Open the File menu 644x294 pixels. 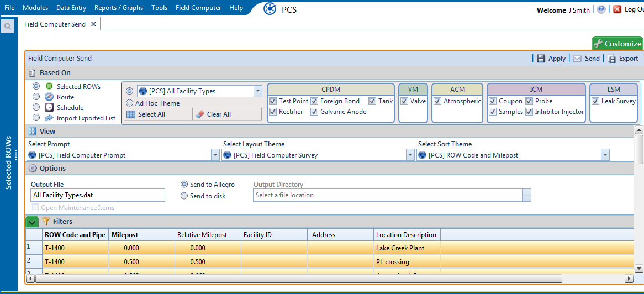(9, 8)
